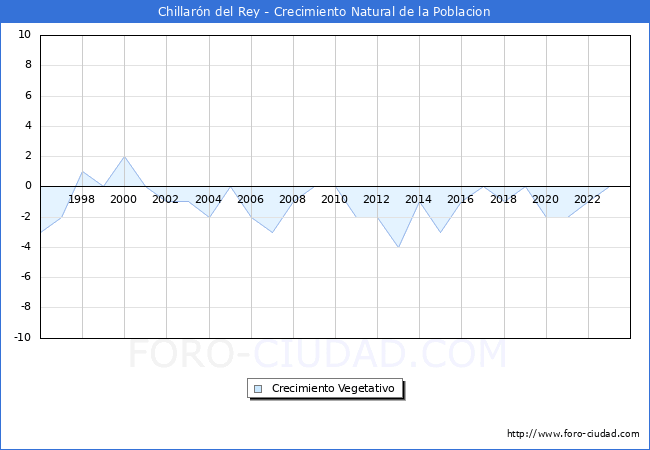Click the Crecimiento Vegetativo legend color swatch
This screenshot has width=650, height=450.
[x=258, y=389]
